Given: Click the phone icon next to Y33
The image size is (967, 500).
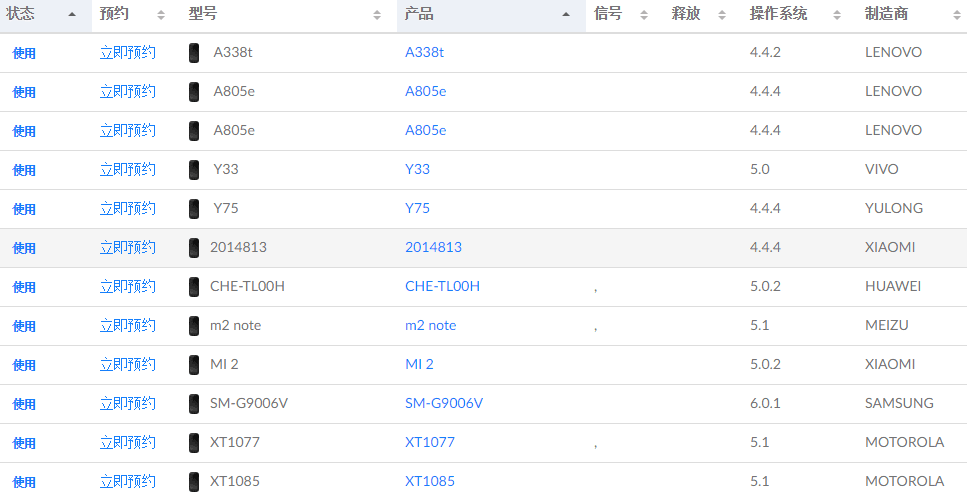Looking at the screenshot, I should tap(194, 170).
